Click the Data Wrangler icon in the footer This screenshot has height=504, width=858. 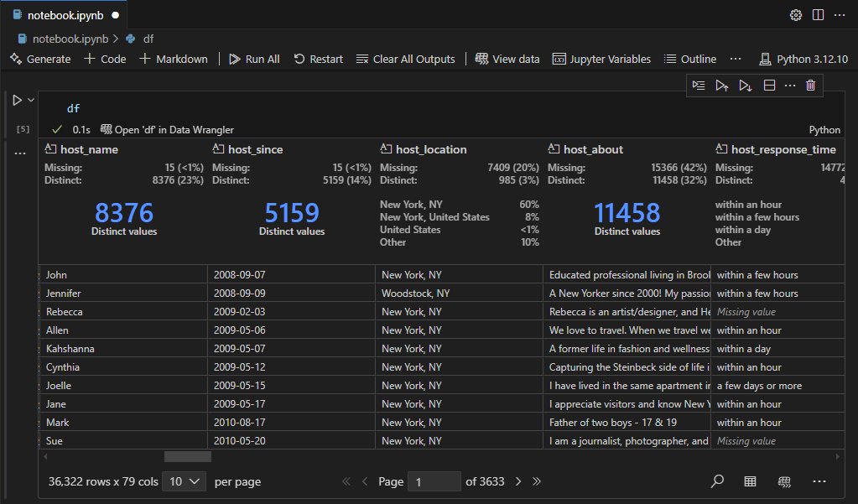click(784, 481)
